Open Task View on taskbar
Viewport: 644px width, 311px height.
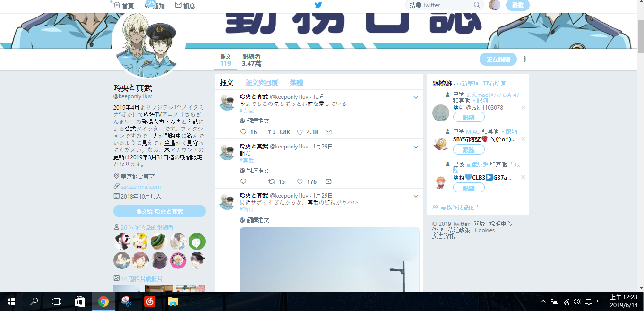(57, 302)
